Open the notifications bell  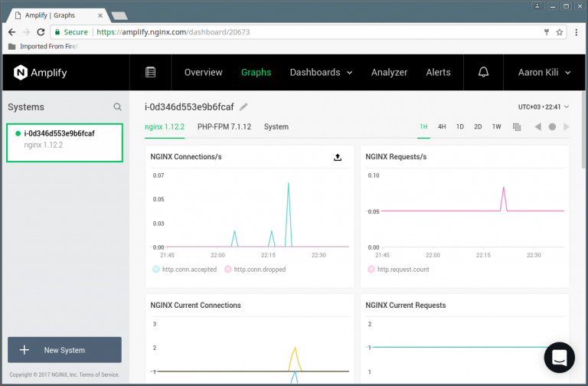[x=483, y=73]
